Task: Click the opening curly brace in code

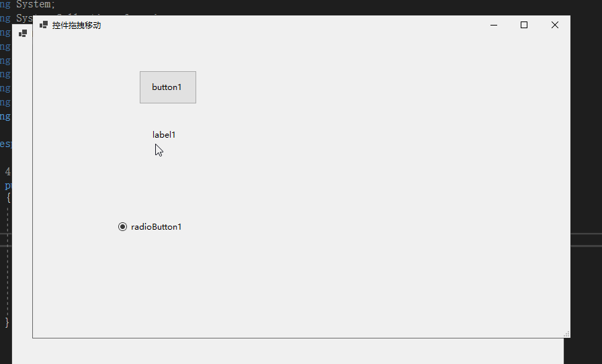Action: tap(9, 198)
